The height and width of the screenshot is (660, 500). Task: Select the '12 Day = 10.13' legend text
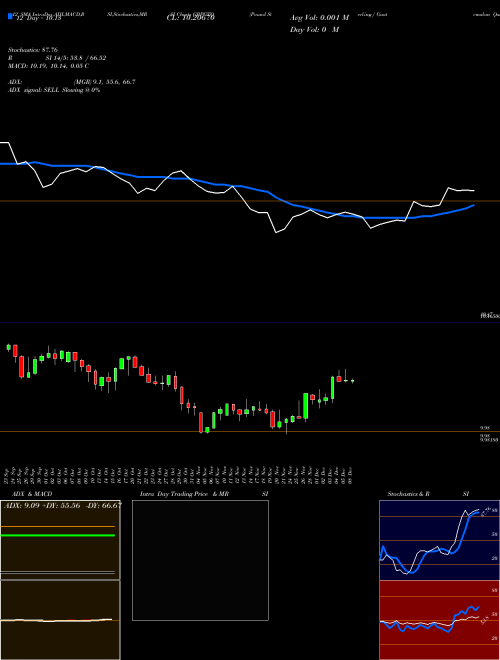coord(37,18)
